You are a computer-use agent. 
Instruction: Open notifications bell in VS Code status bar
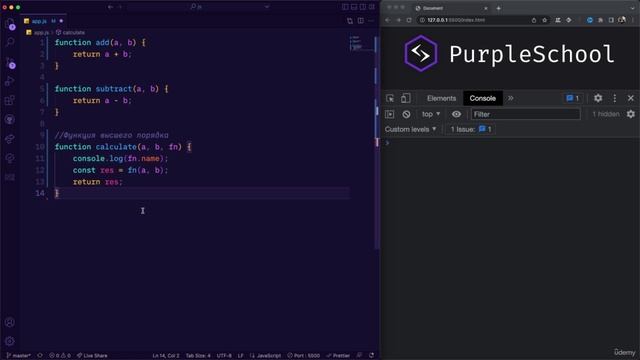click(371, 356)
